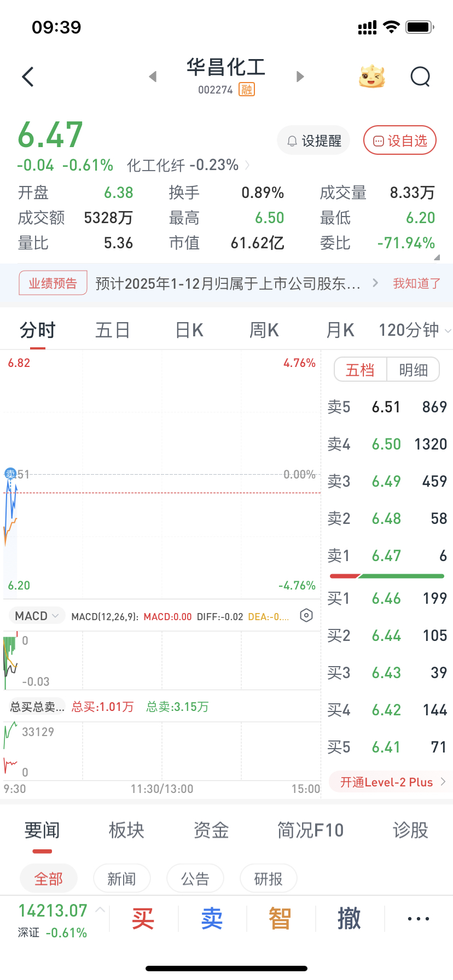The image size is (453, 980).
Task: Select 卖1 order row at 6.47
Action: [387, 556]
